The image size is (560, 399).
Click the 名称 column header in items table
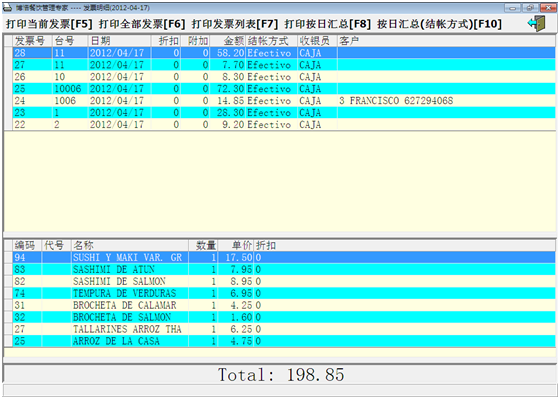[x=130, y=245]
